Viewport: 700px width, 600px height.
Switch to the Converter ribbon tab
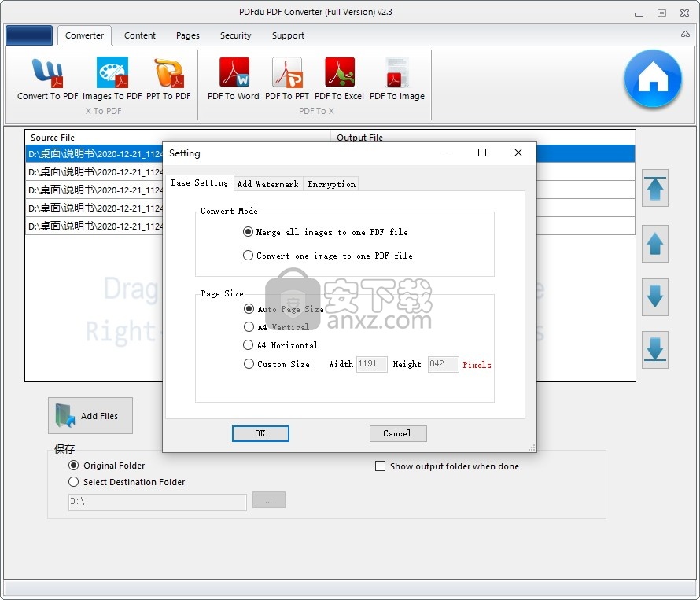pyautogui.click(x=84, y=35)
